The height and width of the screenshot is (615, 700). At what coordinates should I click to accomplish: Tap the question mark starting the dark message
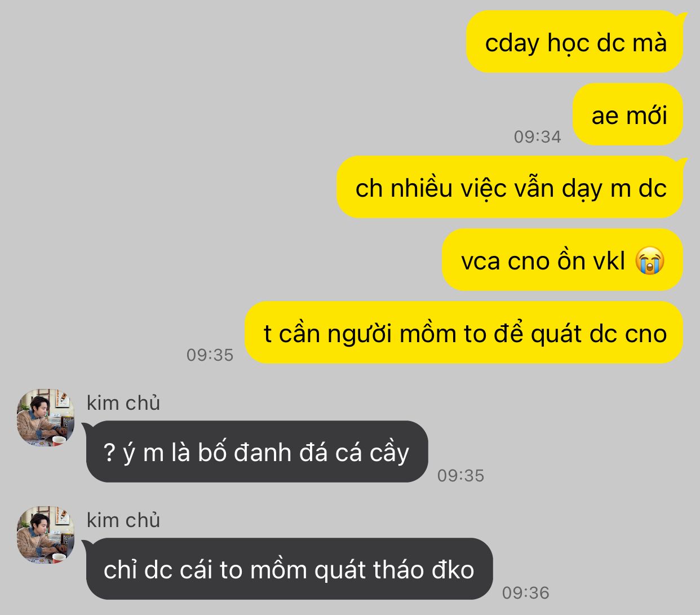109,453
